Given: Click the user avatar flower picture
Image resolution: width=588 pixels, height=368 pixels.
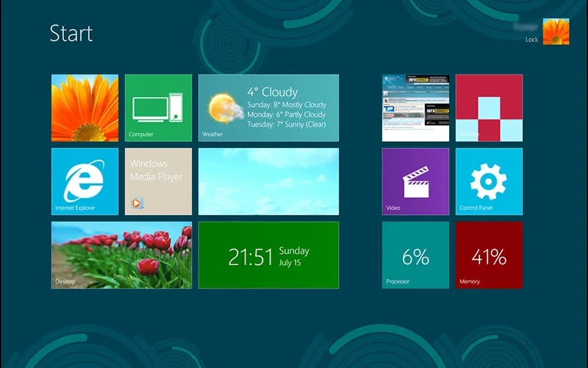Looking at the screenshot, I should point(556,32).
